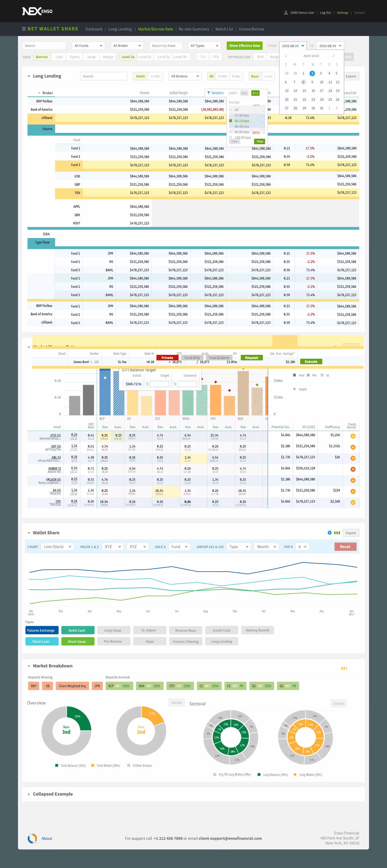Open the Long Lending nav tab
Image resolution: width=387 pixels, height=868 pixels.
[120, 29]
